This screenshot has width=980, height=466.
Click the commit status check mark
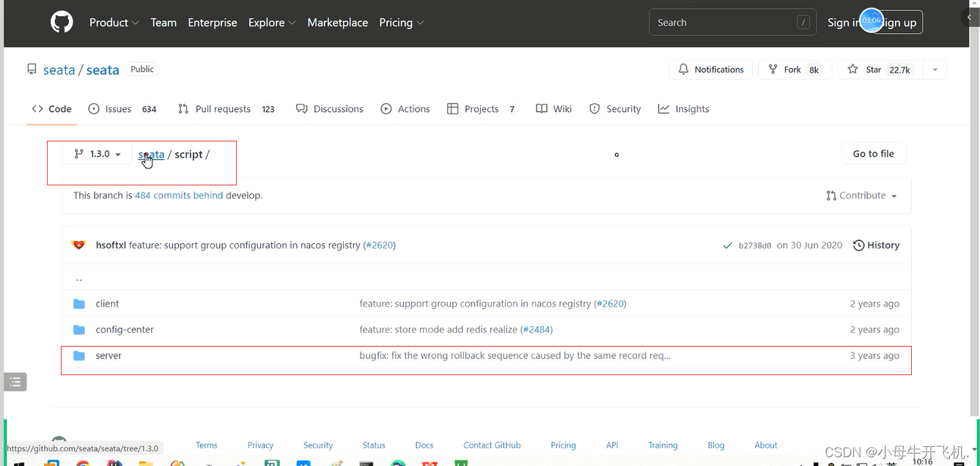pos(727,245)
